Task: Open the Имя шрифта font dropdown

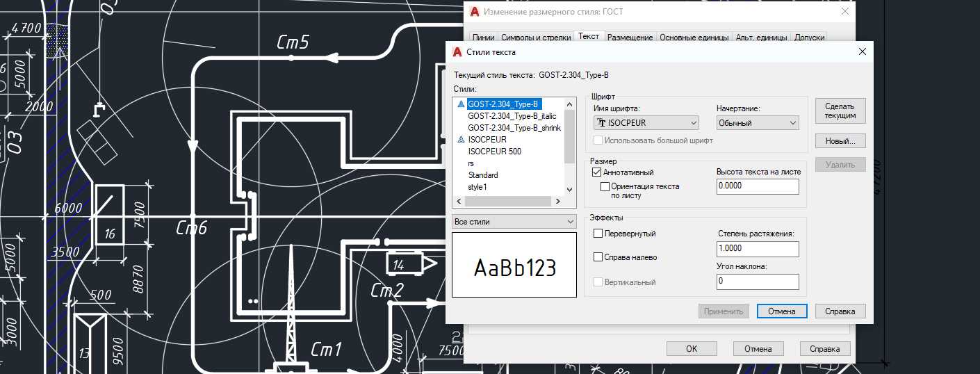Action: (x=646, y=123)
